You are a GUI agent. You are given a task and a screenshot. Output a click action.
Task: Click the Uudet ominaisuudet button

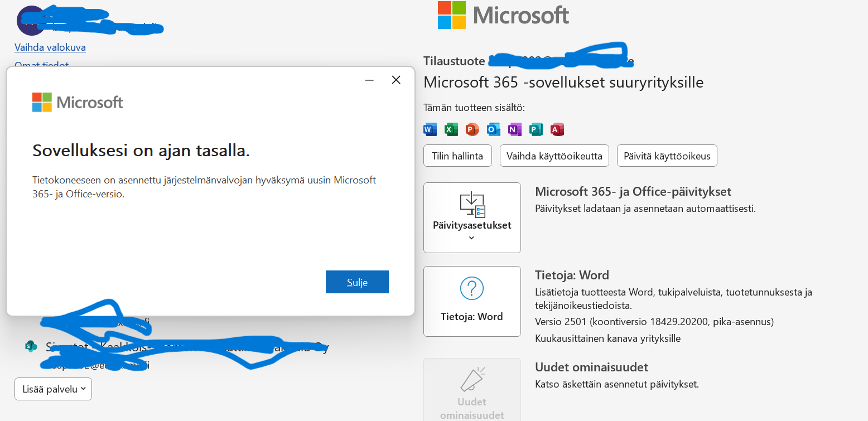(x=472, y=389)
